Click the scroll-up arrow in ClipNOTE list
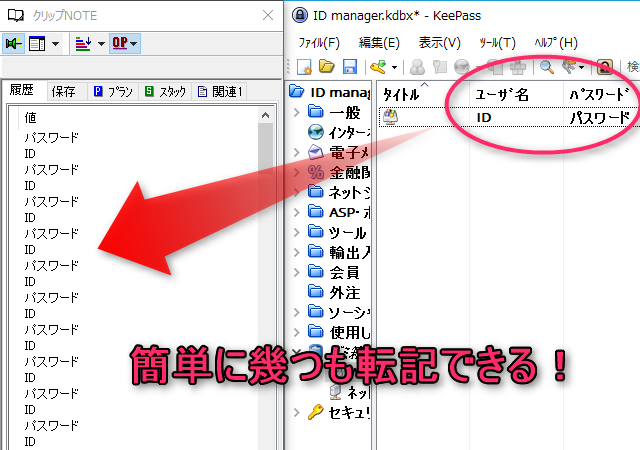This screenshot has width=640, height=450. 265,116
